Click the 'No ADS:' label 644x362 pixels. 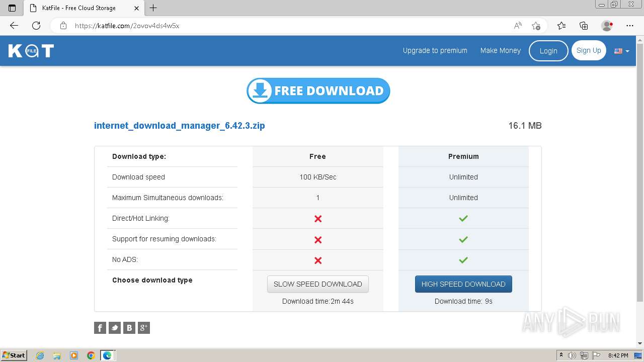[125, 259]
